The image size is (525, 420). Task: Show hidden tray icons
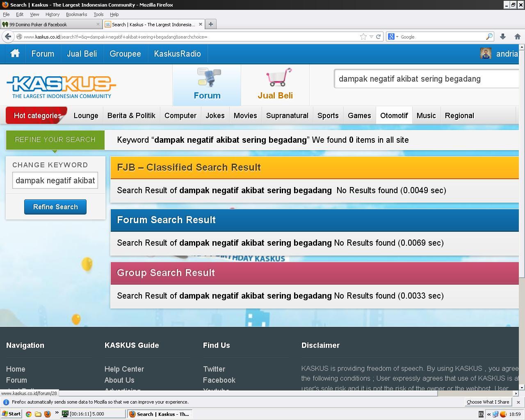pos(489,414)
